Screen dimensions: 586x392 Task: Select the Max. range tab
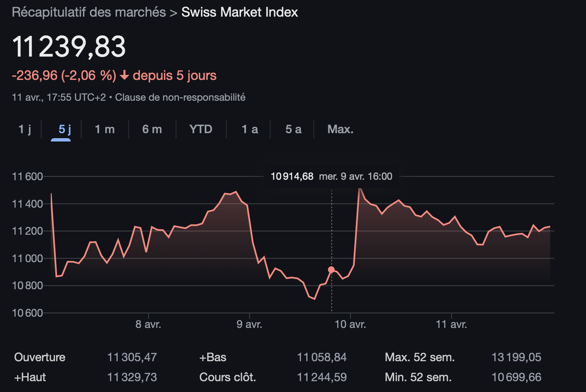click(340, 129)
